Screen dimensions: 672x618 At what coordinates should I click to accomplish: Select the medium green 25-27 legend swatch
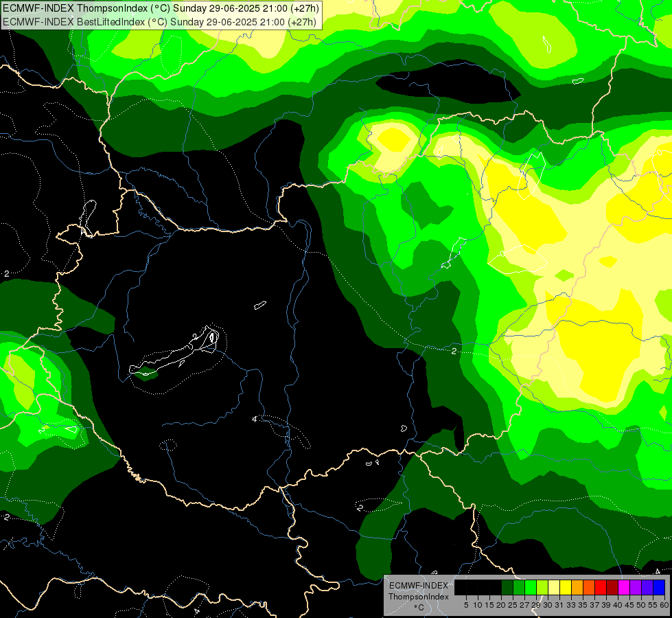pos(519,587)
